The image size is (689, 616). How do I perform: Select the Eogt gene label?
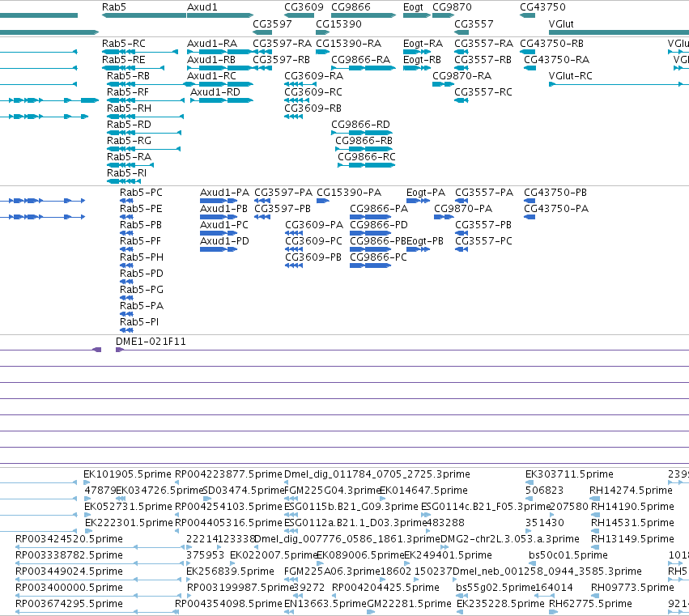tap(413, 7)
